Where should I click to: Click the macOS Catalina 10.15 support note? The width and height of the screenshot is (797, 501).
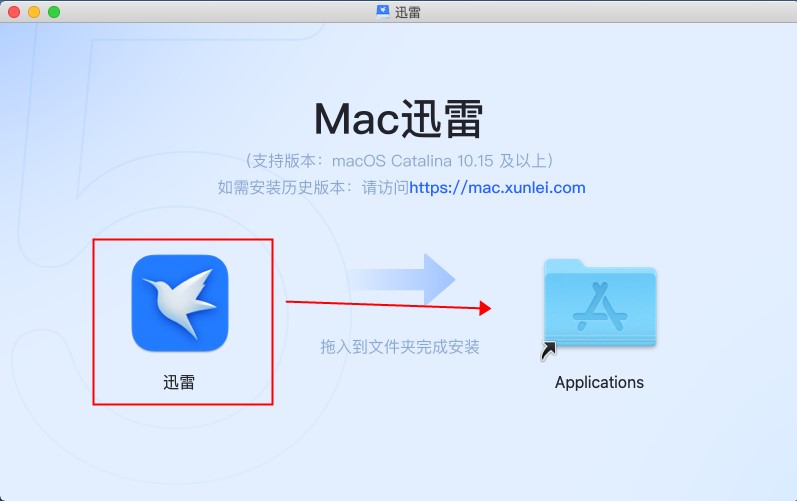pos(398,160)
